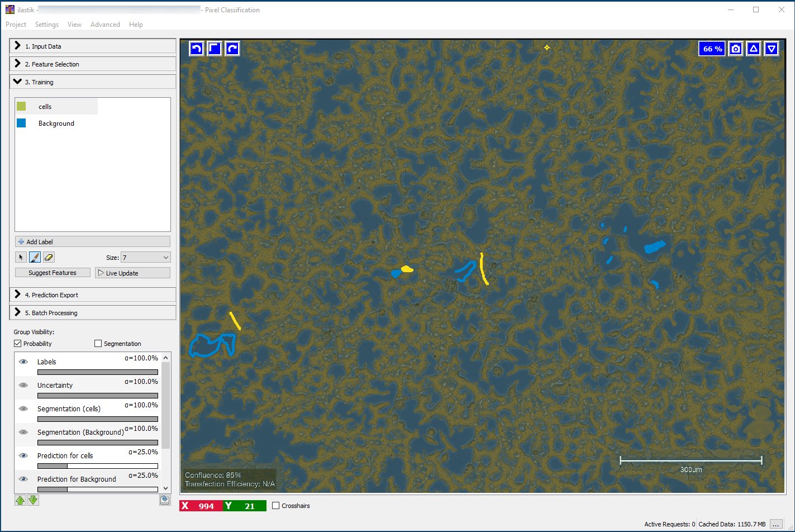Take a screenshot with the camera icon
This screenshot has width=795, height=532.
[735, 49]
